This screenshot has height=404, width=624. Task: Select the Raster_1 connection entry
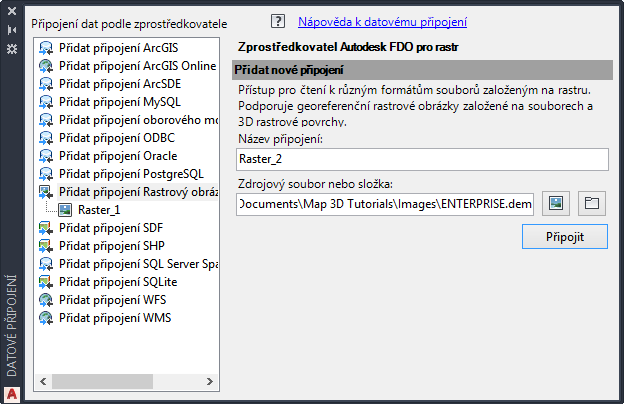99,210
